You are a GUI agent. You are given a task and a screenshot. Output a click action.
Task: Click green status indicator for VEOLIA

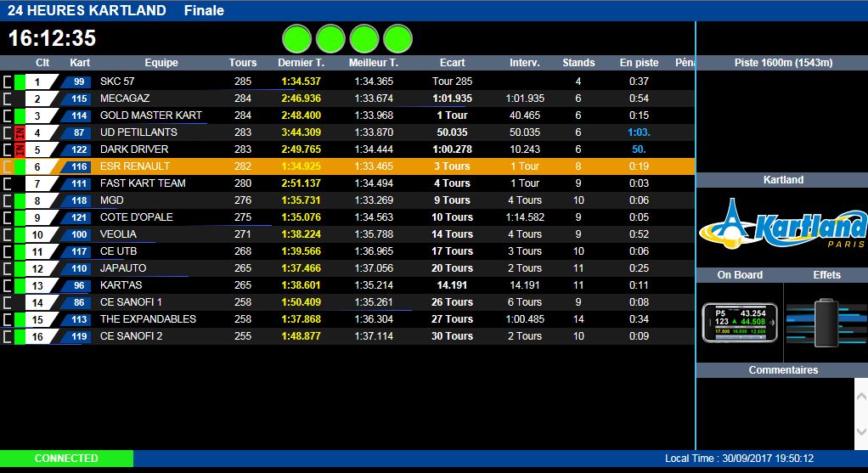[x=20, y=234]
